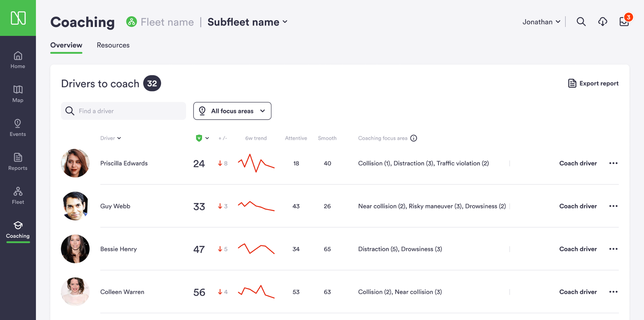
Task: Coach driver Priscilla Edwards
Action: (578, 163)
